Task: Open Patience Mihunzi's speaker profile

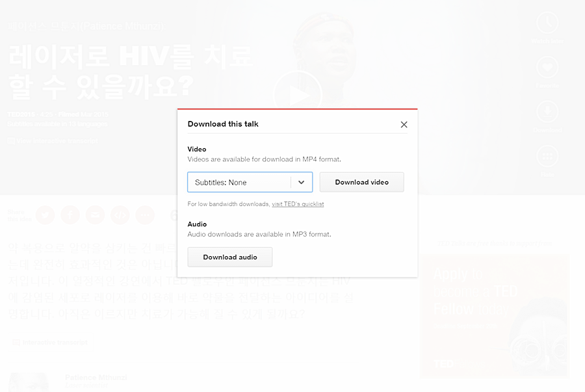Action: [96, 377]
